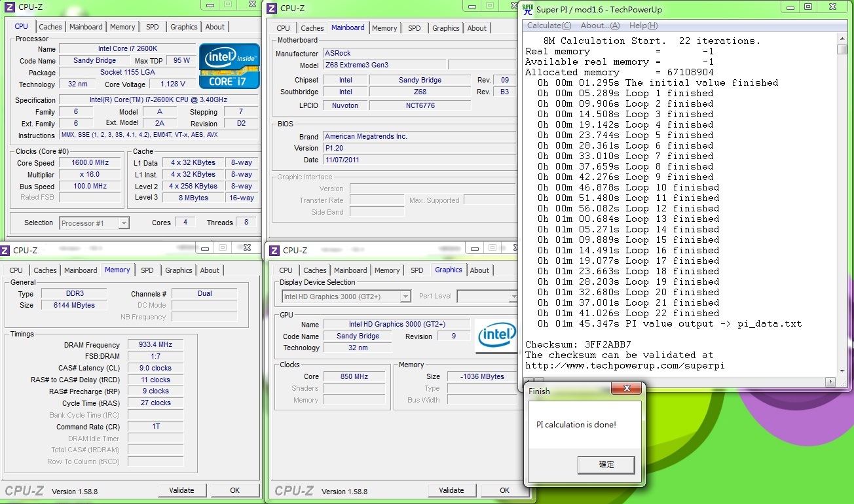The height and width of the screenshot is (504, 854).
Task: Confirm the Finish dialog with 確定 button
Action: 606,465
